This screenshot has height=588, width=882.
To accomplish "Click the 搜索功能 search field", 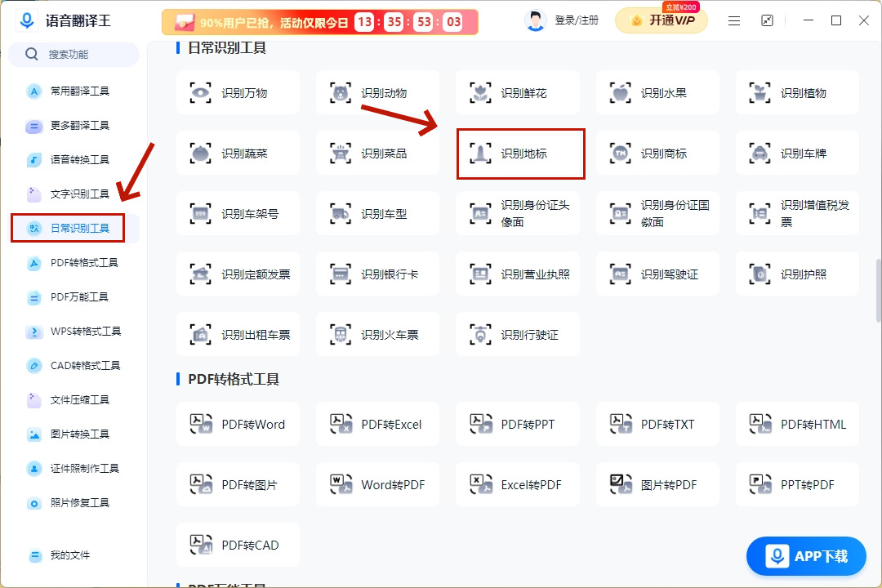I will pyautogui.click(x=73, y=54).
